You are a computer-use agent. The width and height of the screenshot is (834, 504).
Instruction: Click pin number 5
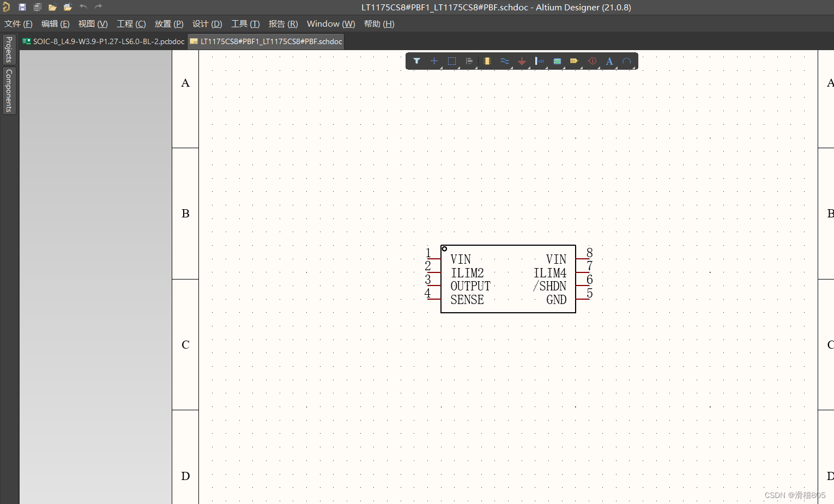click(589, 293)
